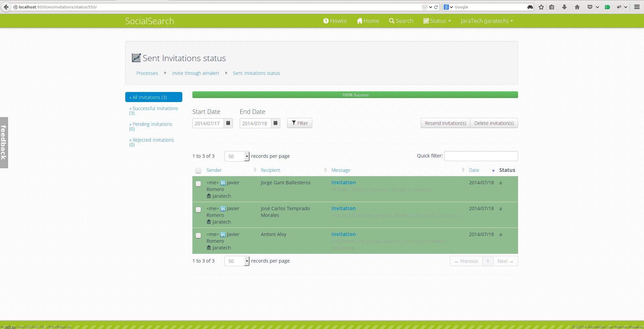
Task: Show Pending Invitations in sidebar
Action: click(x=152, y=124)
